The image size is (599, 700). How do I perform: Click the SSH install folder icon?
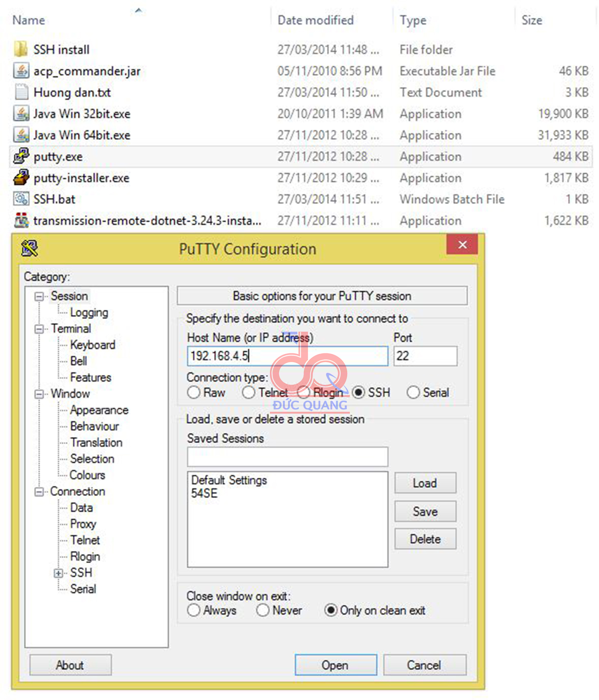[21, 50]
